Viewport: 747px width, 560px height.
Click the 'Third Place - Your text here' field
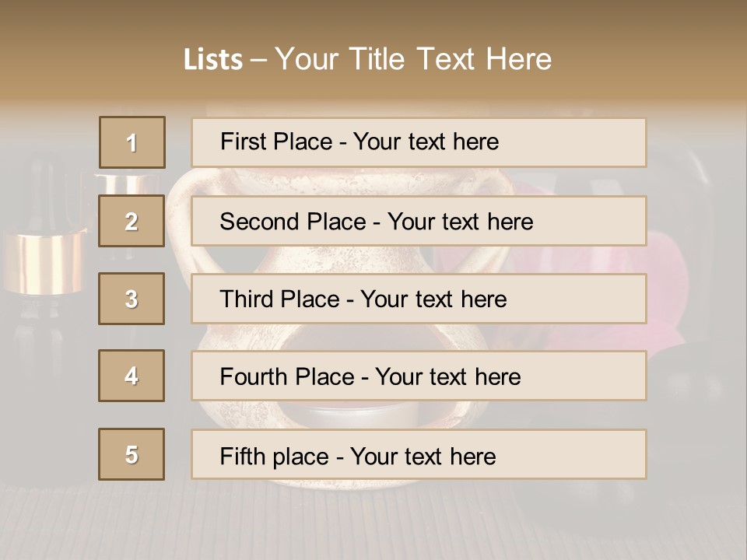pyautogui.click(x=419, y=299)
